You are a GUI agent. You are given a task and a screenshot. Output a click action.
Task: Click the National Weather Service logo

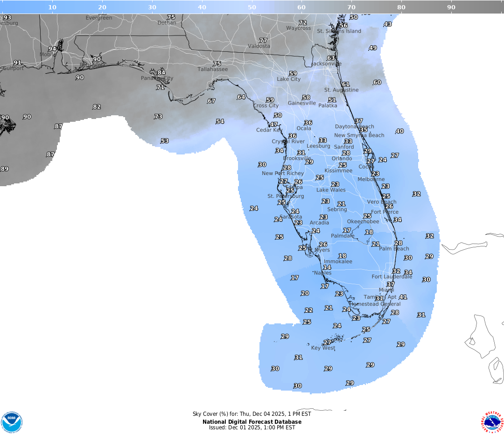[x=493, y=422]
